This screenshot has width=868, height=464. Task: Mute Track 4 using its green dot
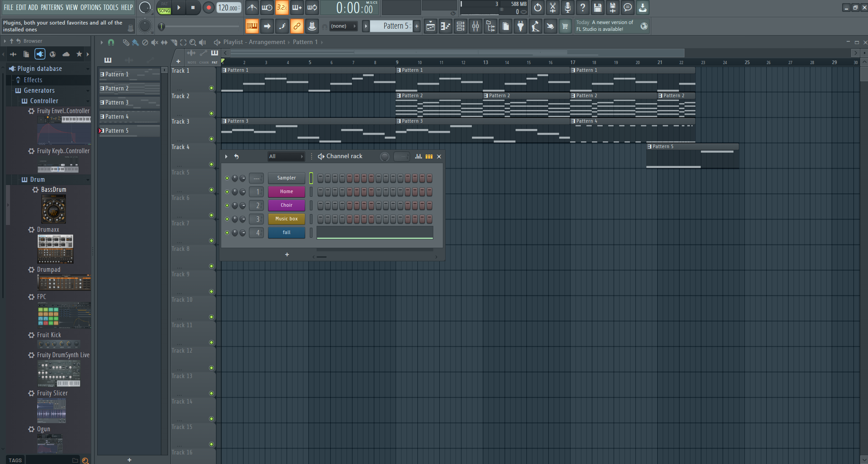[211, 165]
